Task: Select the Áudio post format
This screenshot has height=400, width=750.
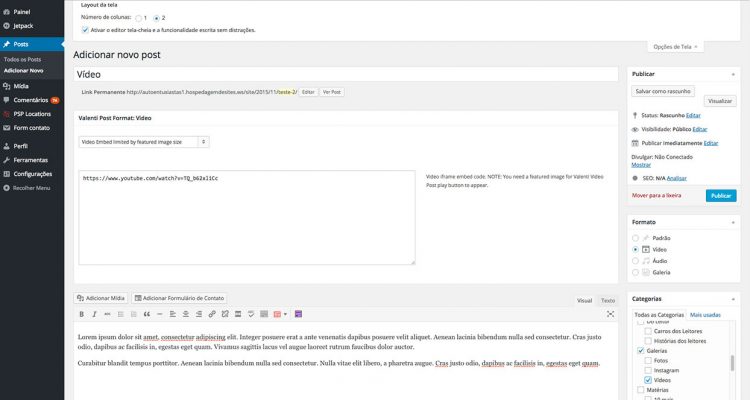Action: [x=635, y=260]
